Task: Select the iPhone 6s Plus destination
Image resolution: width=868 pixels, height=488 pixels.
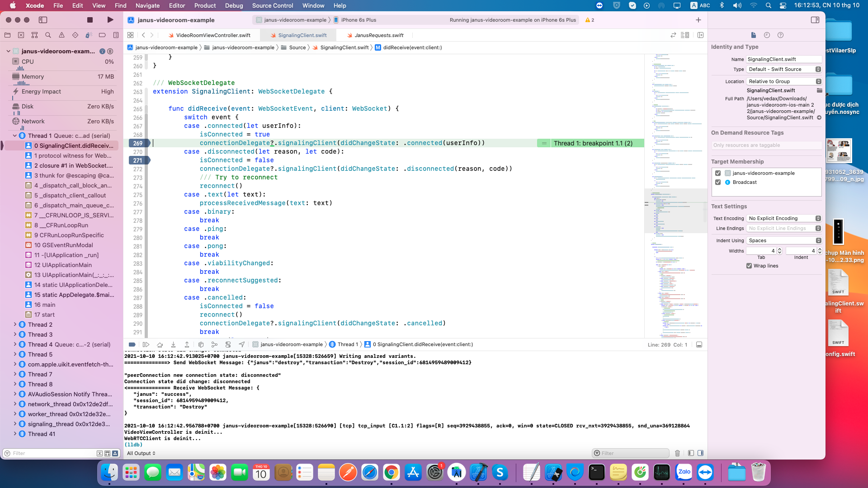Action: (x=358, y=20)
